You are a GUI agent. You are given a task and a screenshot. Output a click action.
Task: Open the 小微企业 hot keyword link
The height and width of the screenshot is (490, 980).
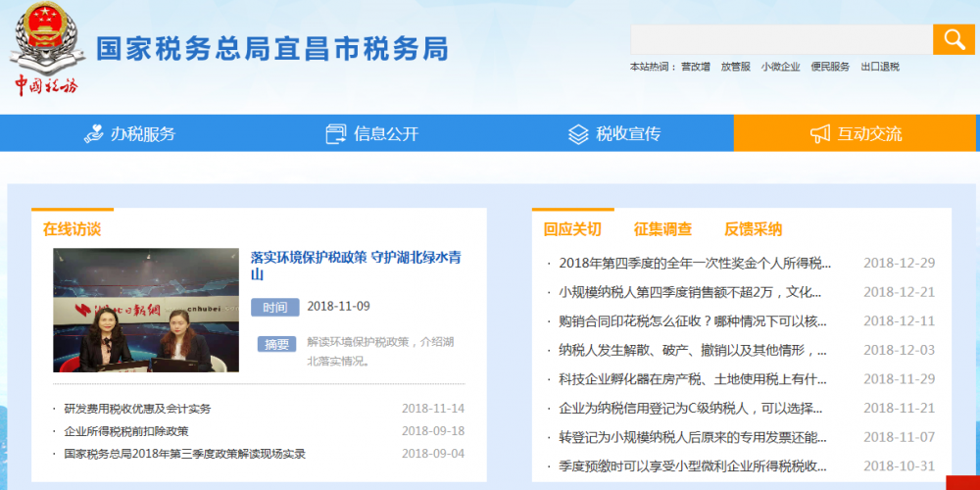click(780, 67)
